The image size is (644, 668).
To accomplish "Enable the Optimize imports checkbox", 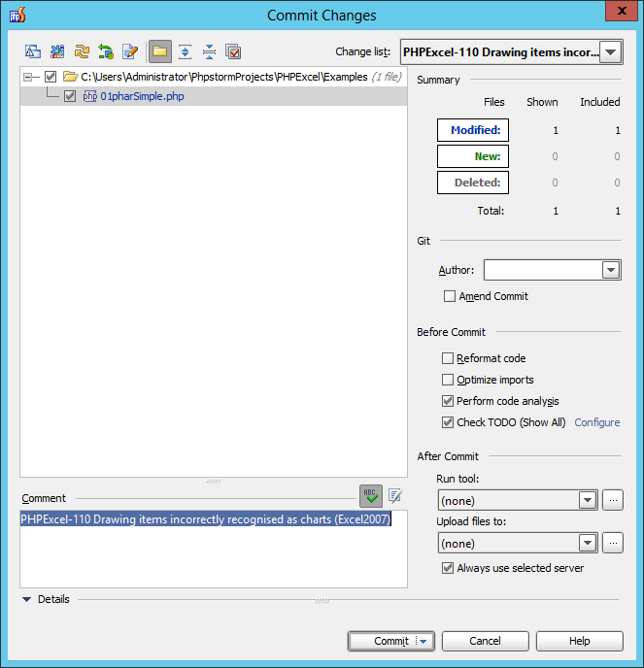I will coord(448,380).
